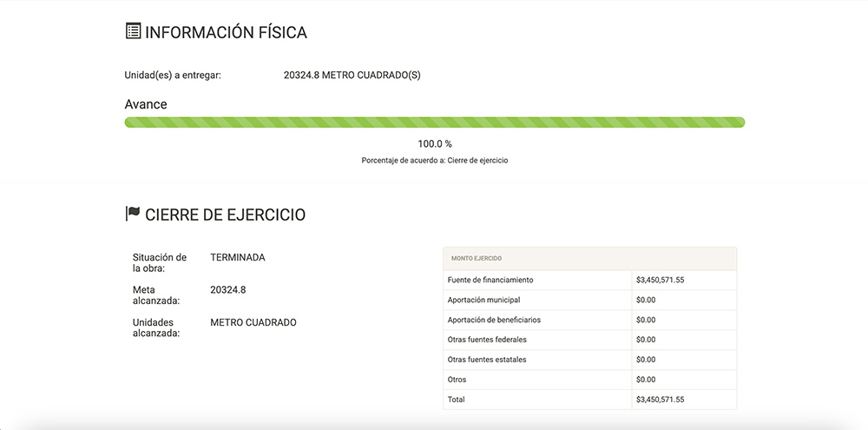Click the 100.0 % progress percentage text
This screenshot has height=430, width=868.
point(435,143)
